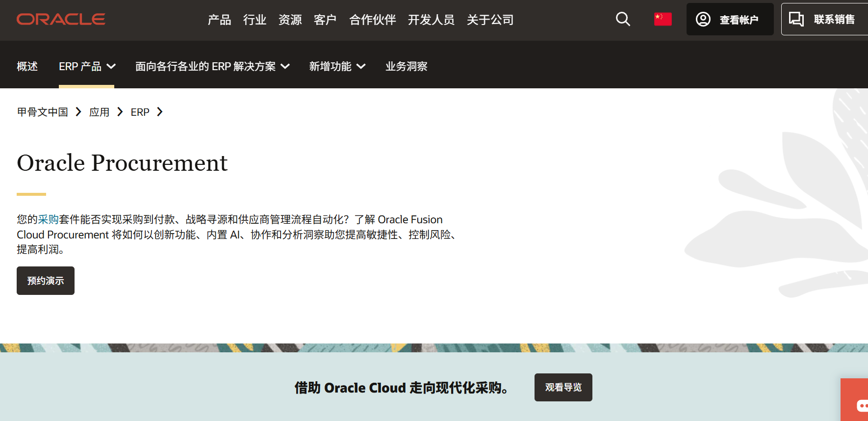Open 关于公司 in top navigation
The width and height of the screenshot is (868, 421).
tap(490, 20)
